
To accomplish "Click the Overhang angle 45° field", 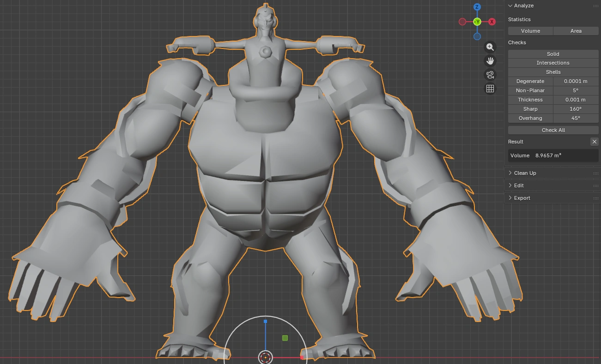I will click(x=576, y=118).
